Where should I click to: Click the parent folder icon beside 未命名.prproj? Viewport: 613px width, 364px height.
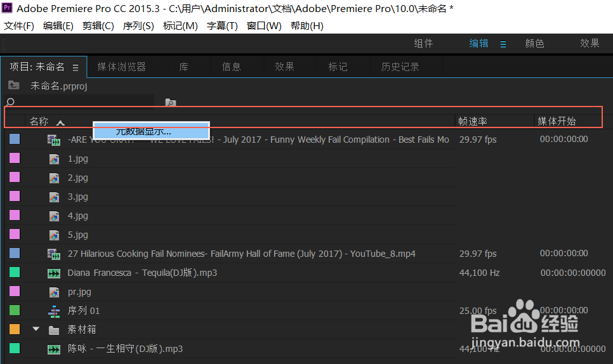14,85
